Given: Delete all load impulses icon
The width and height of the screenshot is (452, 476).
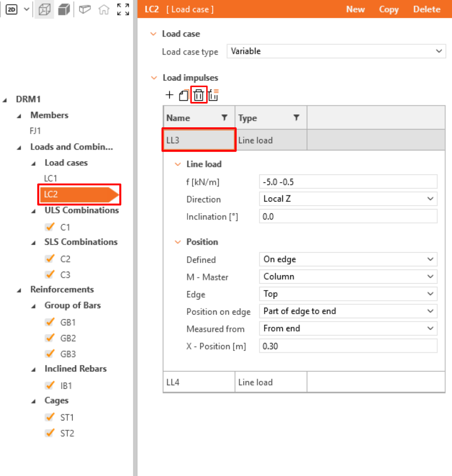Looking at the screenshot, I should click(213, 95).
